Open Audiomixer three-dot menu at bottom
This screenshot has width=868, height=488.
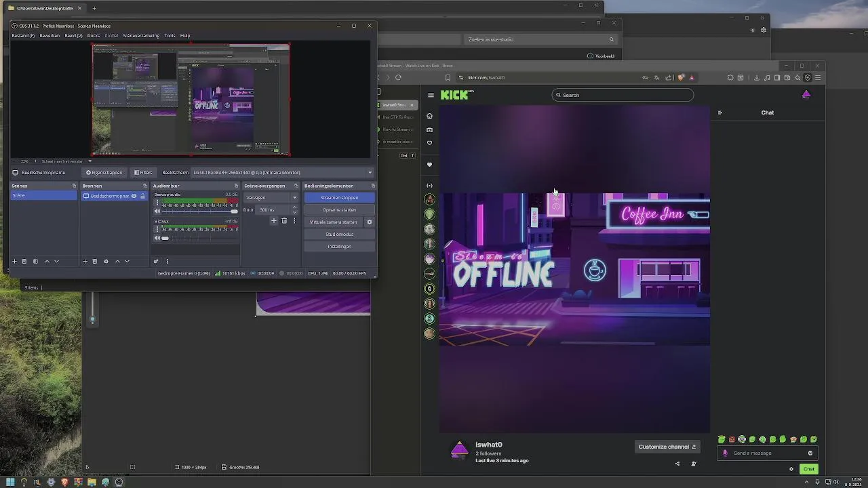[167, 261]
